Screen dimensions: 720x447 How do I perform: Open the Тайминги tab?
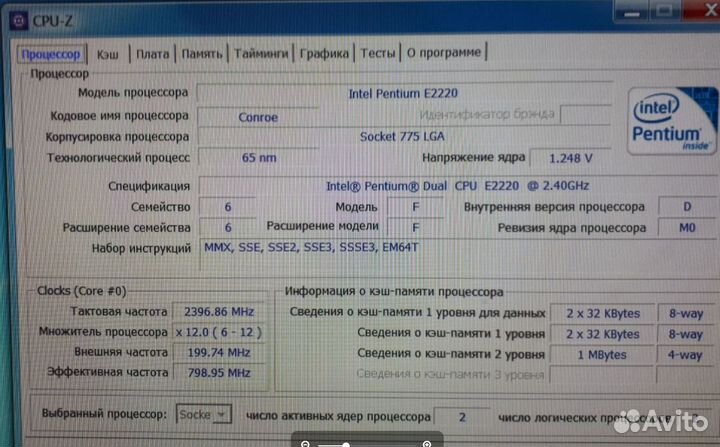coord(261,53)
